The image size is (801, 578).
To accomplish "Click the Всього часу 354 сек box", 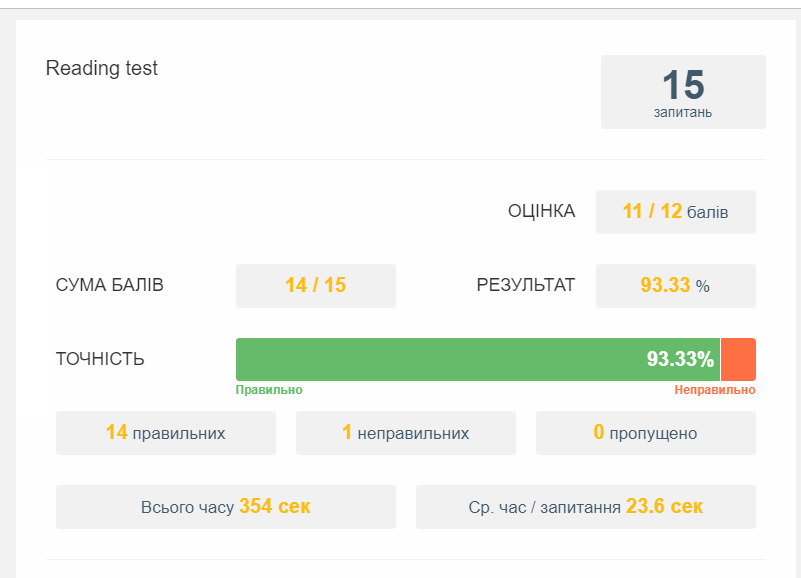I will pyautogui.click(x=226, y=507).
